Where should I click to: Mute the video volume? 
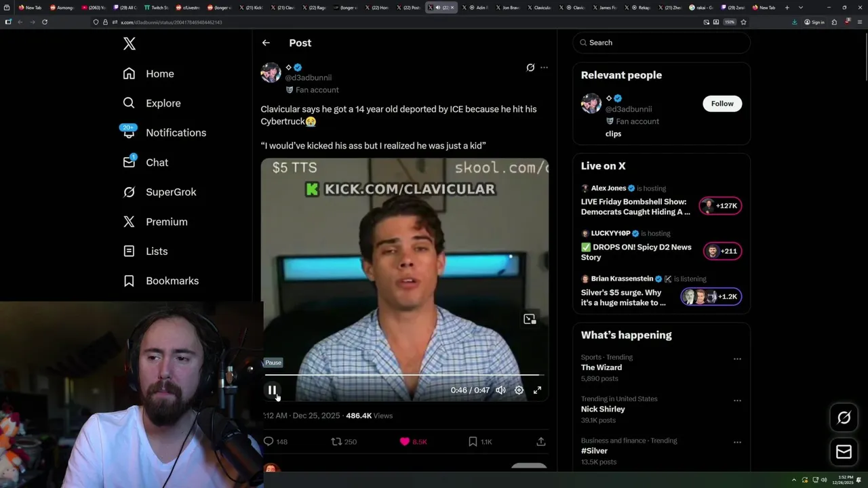500,390
